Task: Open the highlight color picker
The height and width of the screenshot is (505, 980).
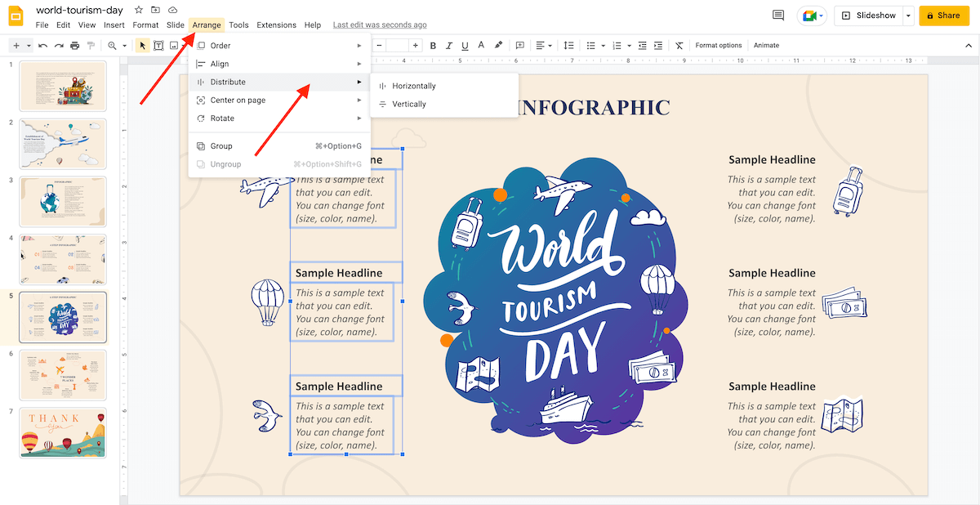Action: click(498, 46)
